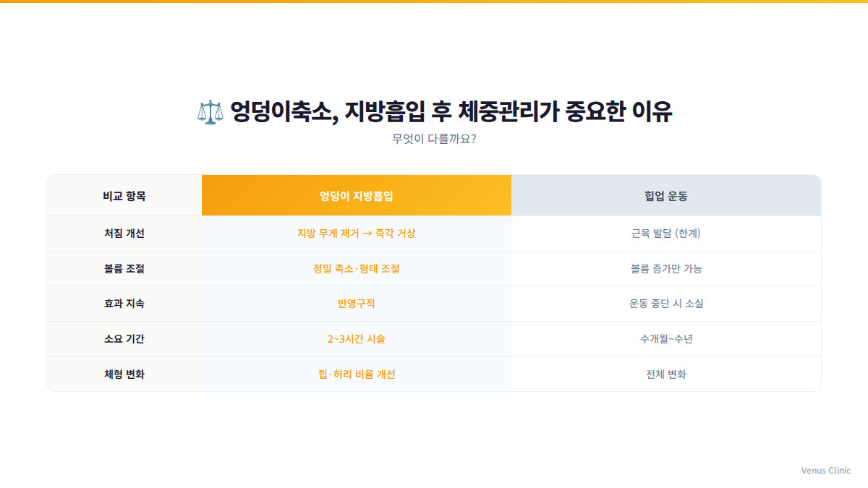Select the subtitle text 무엇이 다를까요?
This screenshot has height=488, width=868.
[434, 139]
